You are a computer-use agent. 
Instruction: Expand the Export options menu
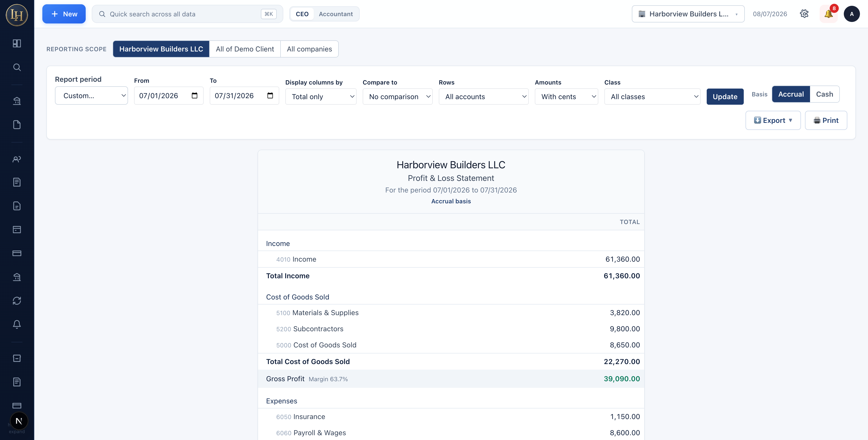click(x=773, y=120)
